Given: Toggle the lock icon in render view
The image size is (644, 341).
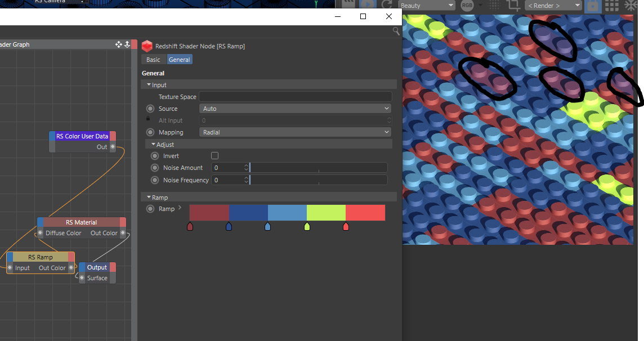Looking at the screenshot, I should [593, 5].
